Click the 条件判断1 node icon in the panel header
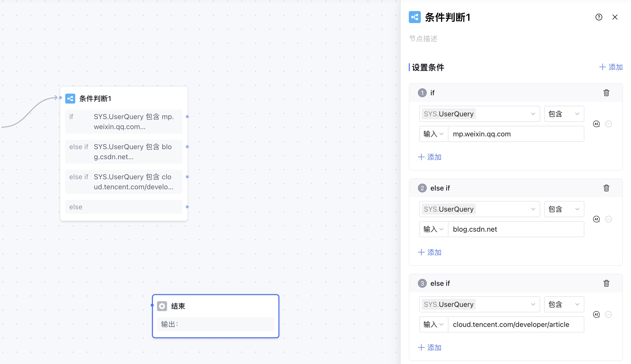This screenshot has width=631, height=364. pyautogui.click(x=415, y=17)
